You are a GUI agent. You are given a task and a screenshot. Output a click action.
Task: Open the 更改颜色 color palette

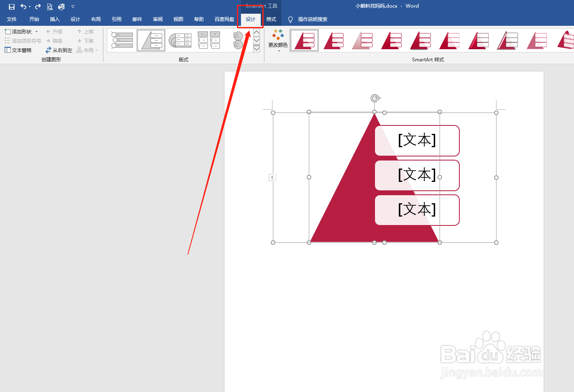[278, 41]
